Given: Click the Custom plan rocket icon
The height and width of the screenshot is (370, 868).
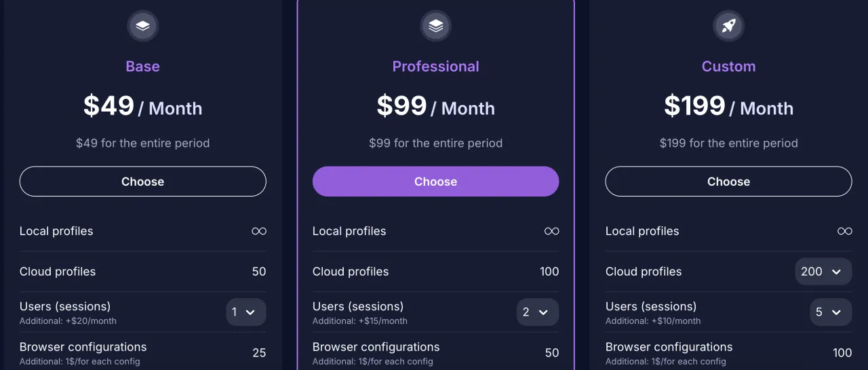Looking at the screenshot, I should click(x=728, y=26).
